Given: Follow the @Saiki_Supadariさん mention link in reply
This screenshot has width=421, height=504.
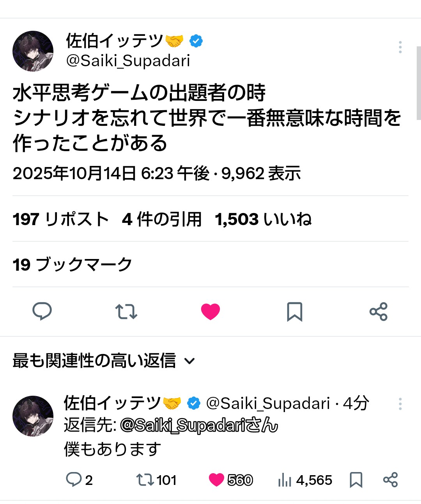Looking at the screenshot, I should (199, 425).
